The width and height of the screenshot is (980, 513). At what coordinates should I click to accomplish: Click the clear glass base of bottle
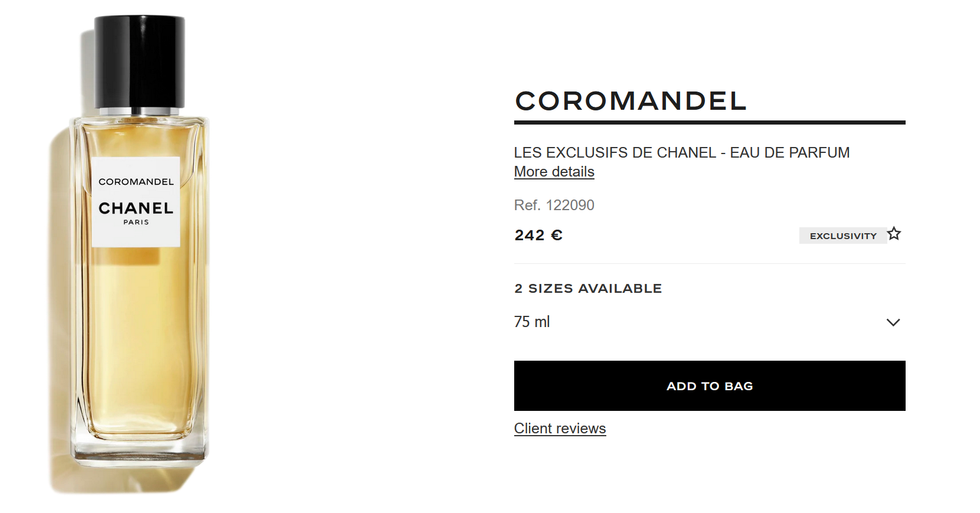[x=139, y=447]
